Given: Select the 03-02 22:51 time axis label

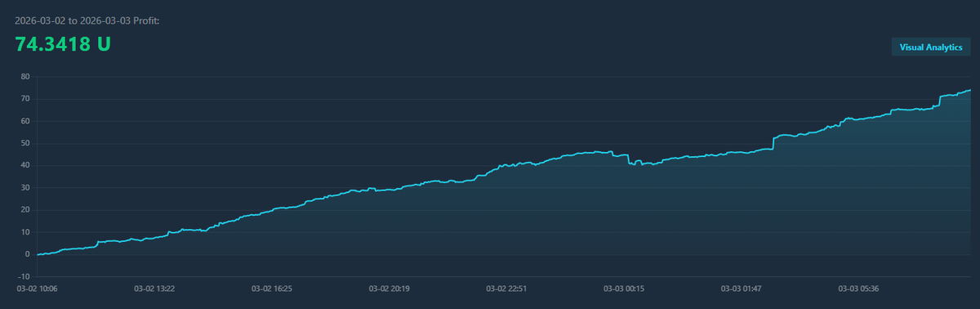Looking at the screenshot, I should tap(506, 288).
